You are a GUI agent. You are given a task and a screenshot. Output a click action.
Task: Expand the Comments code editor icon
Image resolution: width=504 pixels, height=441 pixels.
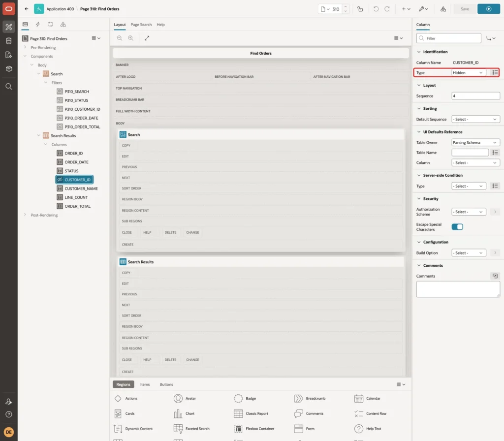pyautogui.click(x=495, y=276)
